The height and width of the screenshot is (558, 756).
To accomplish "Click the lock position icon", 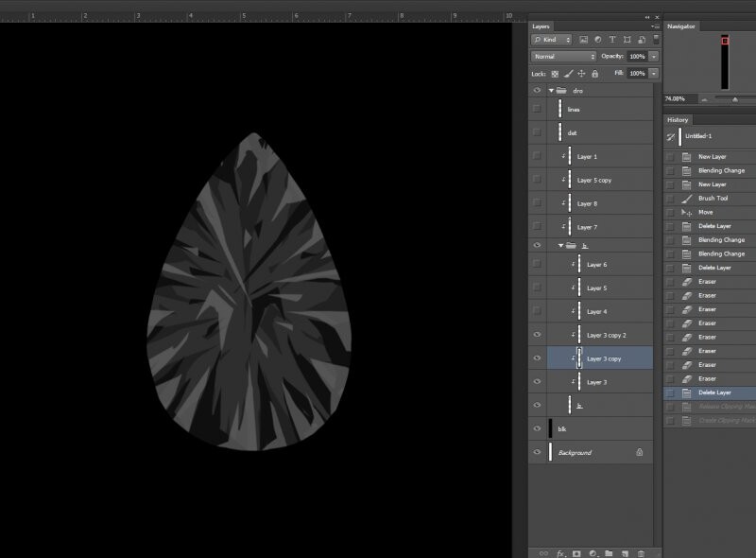I will [x=580, y=73].
